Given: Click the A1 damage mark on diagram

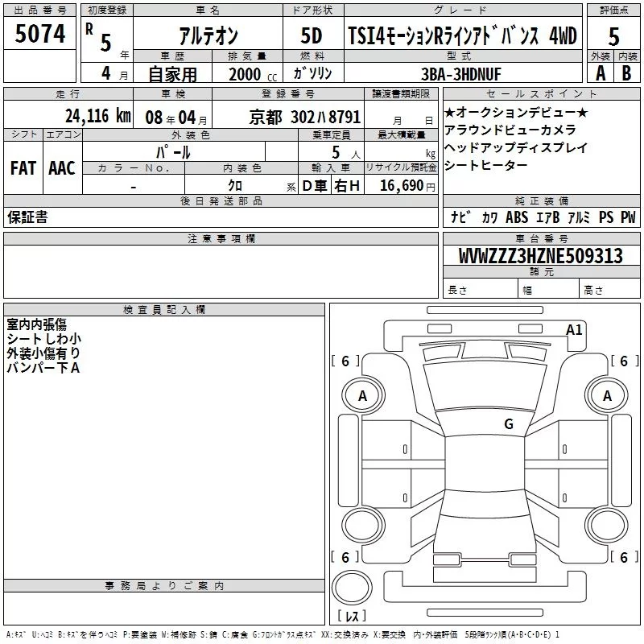Looking at the screenshot, I should [574, 330].
